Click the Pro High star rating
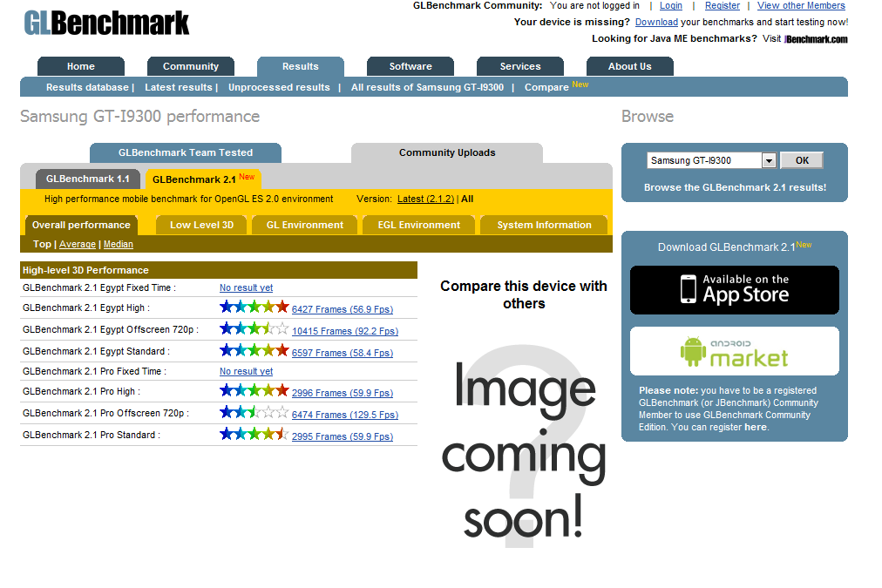The height and width of the screenshot is (588, 882). coord(254,390)
